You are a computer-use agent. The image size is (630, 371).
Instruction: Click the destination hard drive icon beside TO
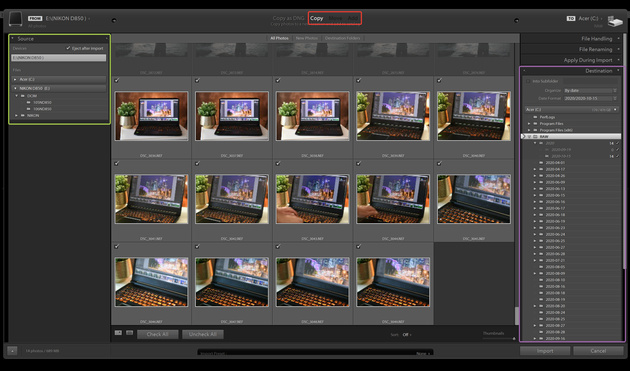(615, 21)
